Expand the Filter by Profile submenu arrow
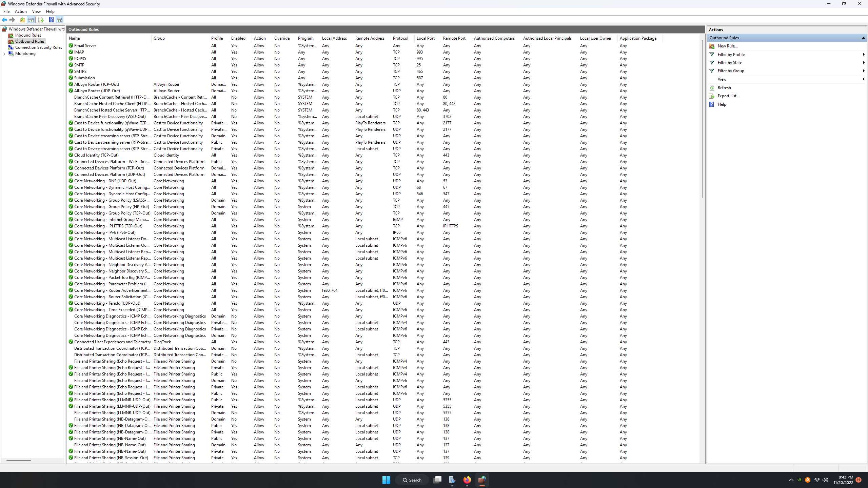868x488 pixels. tap(864, 55)
